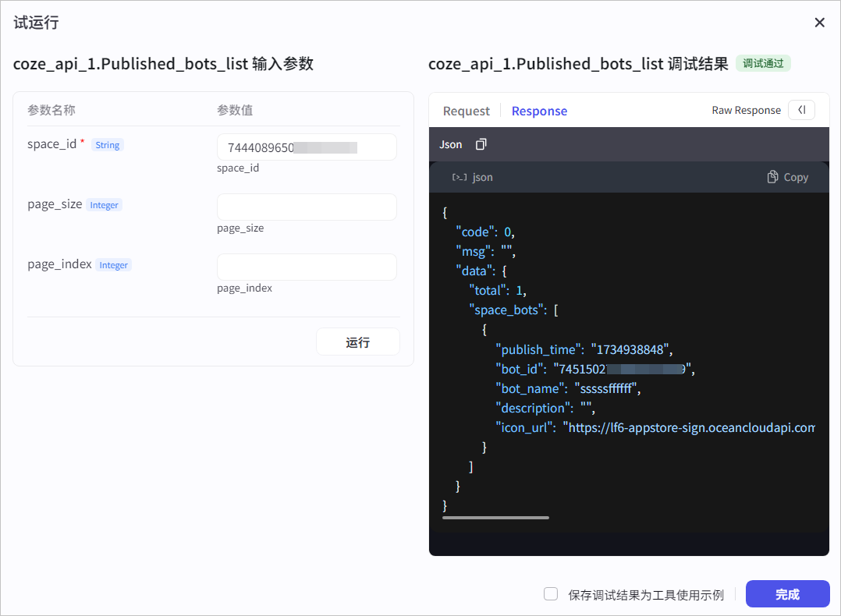Enable 保存调试结果为工具使用示例 checkbox
The height and width of the screenshot is (616, 841).
pyautogui.click(x=551, y=594)
